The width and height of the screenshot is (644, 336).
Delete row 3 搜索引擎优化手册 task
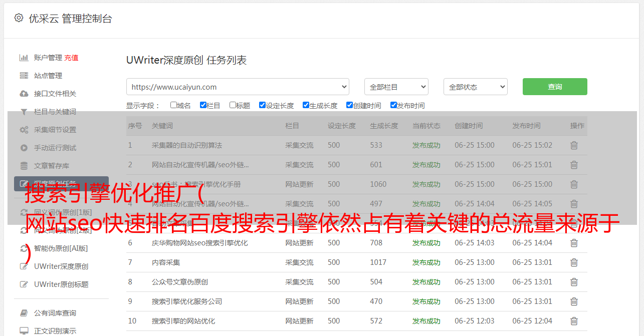[x=574, y=184]
